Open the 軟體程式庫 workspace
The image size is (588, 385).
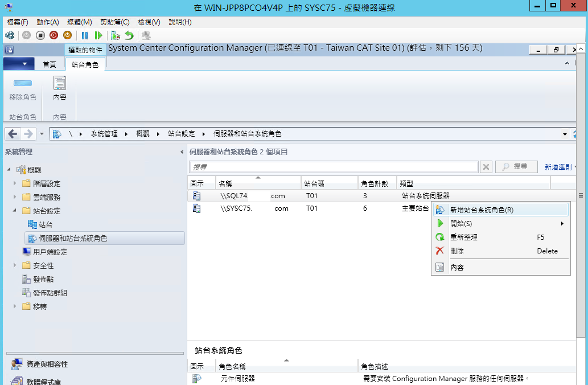[x=36, y=380]
